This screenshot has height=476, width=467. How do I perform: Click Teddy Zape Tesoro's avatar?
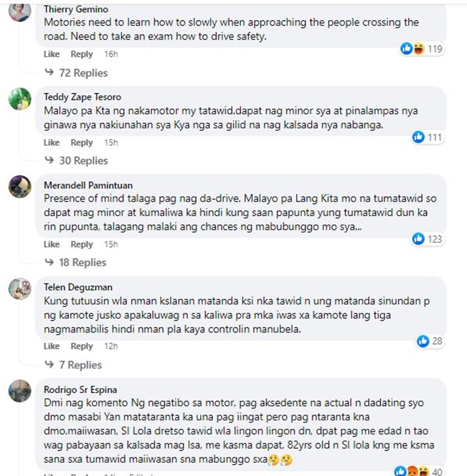coord(20,97)
